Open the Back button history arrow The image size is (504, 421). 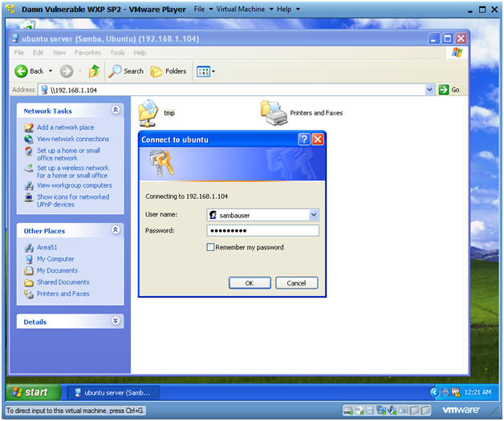[51, 71]
